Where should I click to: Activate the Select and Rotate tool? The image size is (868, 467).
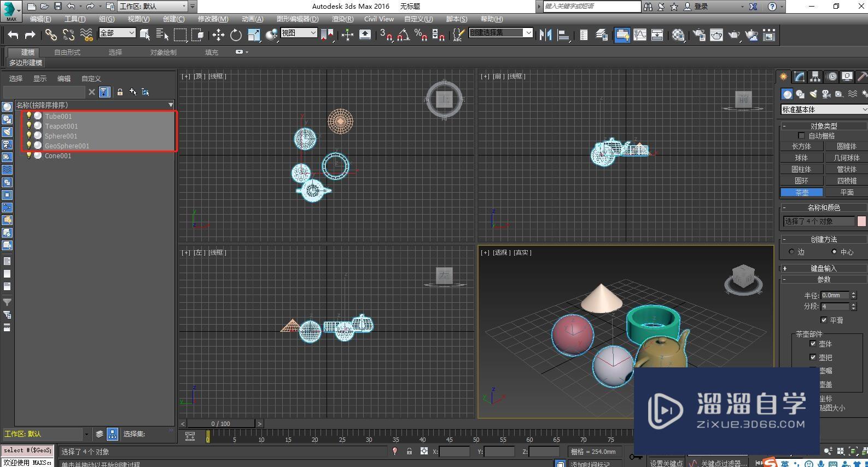click(236, 35)
